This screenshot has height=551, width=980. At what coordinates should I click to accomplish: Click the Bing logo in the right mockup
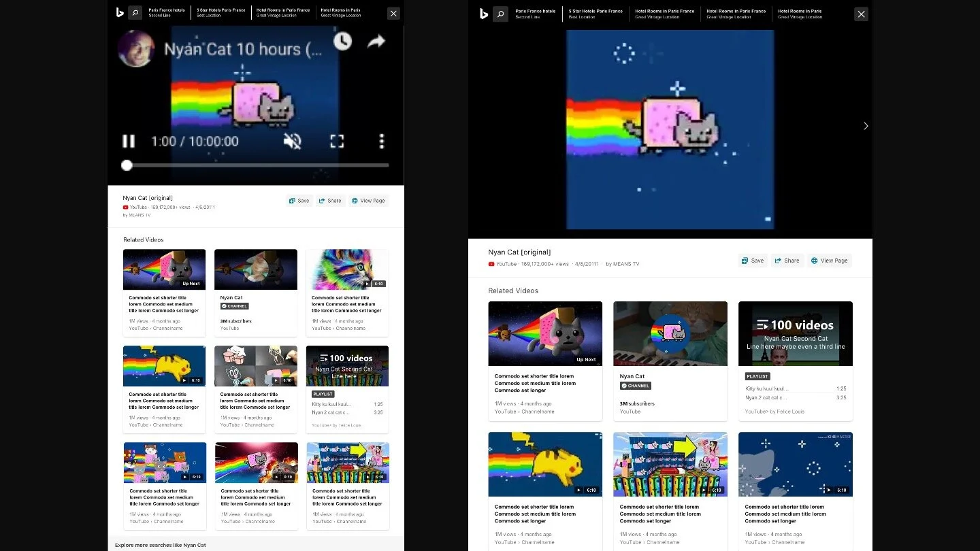[484, 14]
